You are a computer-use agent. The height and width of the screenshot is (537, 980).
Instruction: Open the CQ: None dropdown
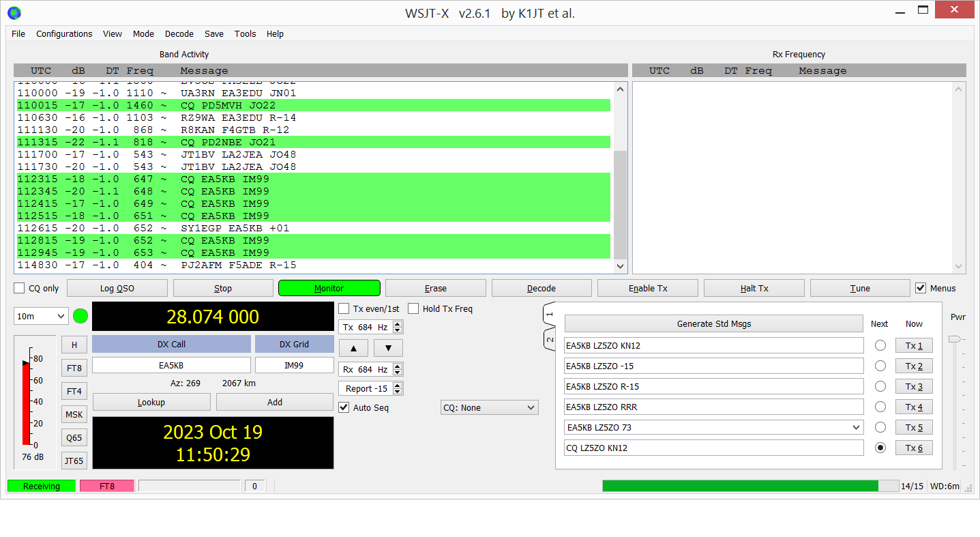490,408
